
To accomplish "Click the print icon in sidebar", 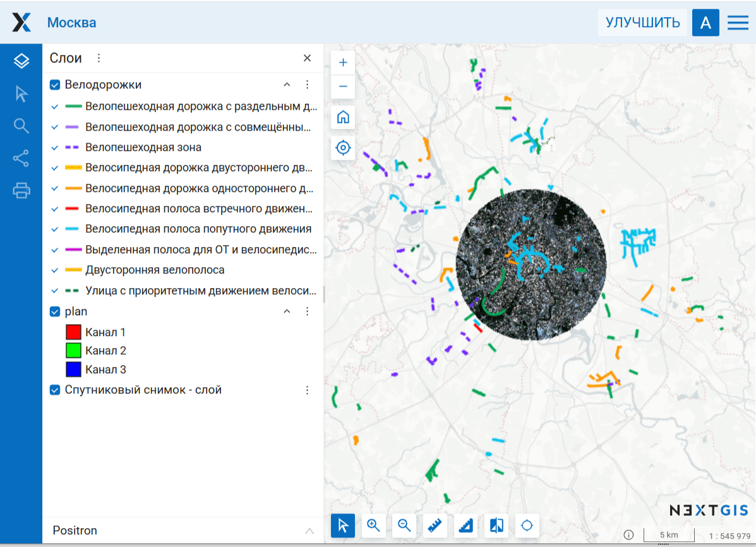I will [21, 190].
